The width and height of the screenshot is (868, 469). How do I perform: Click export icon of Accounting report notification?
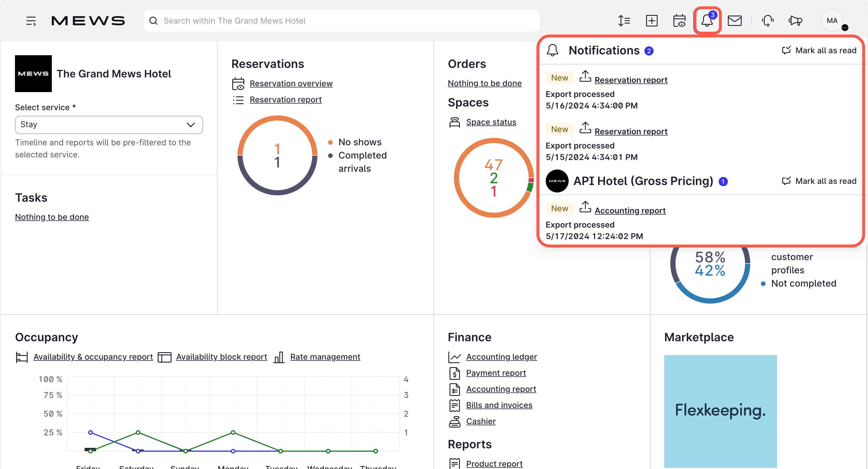tap(585, 207)
